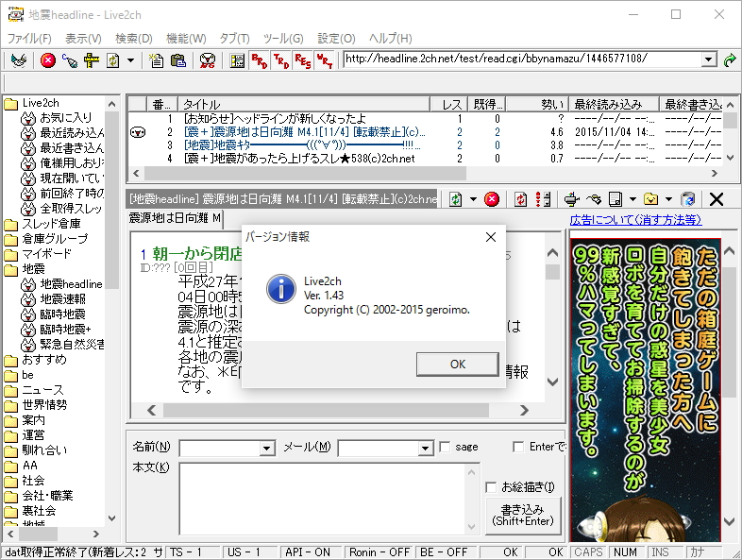Screen dimensions: 742x560
Task: Click board tree vertical scrollbar down arrow
Action: click(x=111, y=518)
